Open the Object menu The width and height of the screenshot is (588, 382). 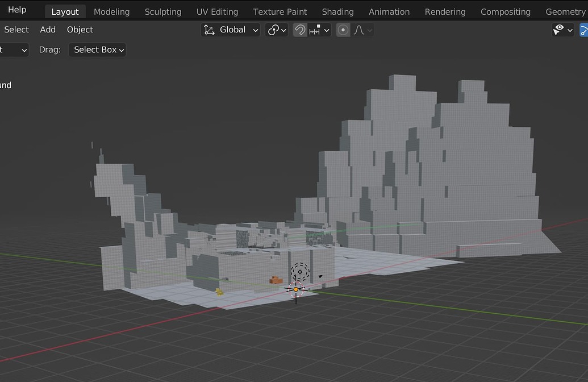pyautogui.click(x=80, y=30)
